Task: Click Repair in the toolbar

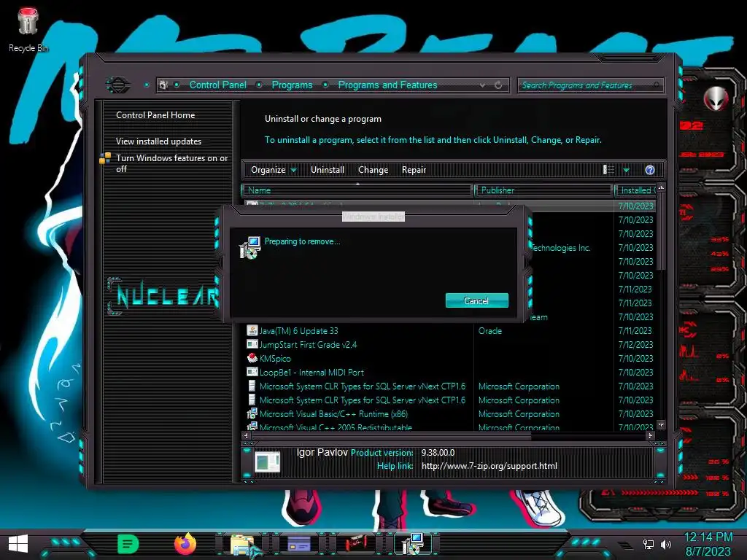Action: (414, 170)
